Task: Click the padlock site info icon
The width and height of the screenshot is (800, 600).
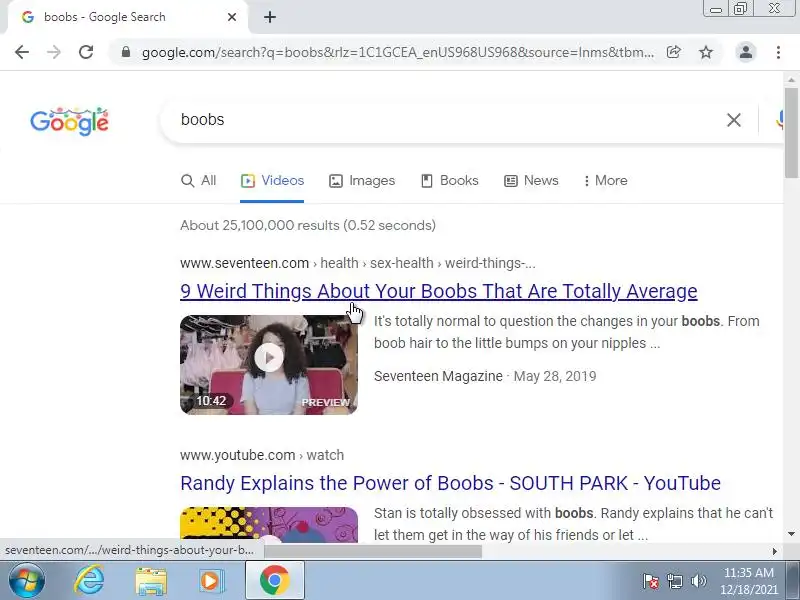Action: (x=126, y=52)
